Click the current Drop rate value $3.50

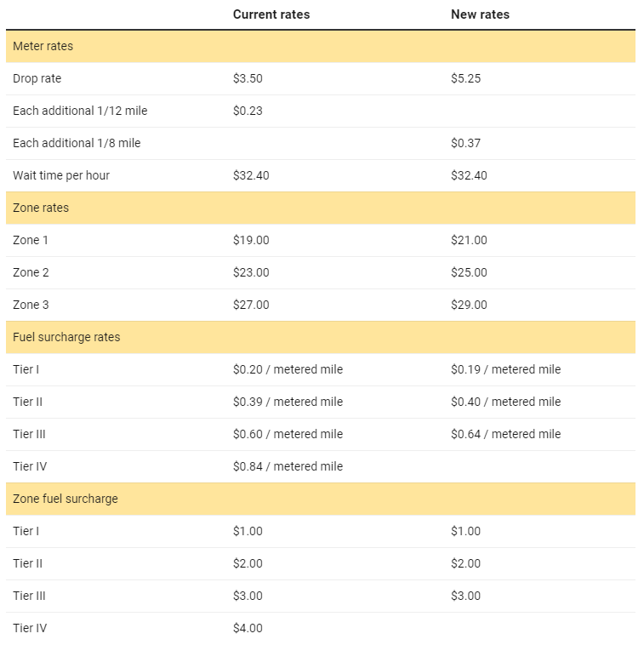click(x=248, y=78)
